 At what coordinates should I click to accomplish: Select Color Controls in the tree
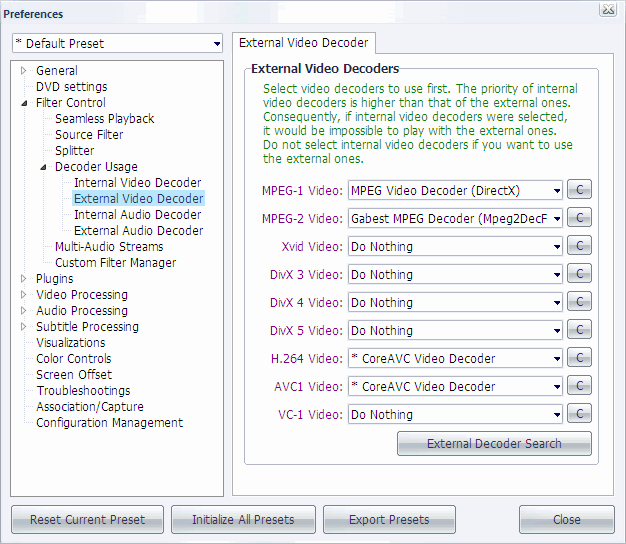click(73, 358)
